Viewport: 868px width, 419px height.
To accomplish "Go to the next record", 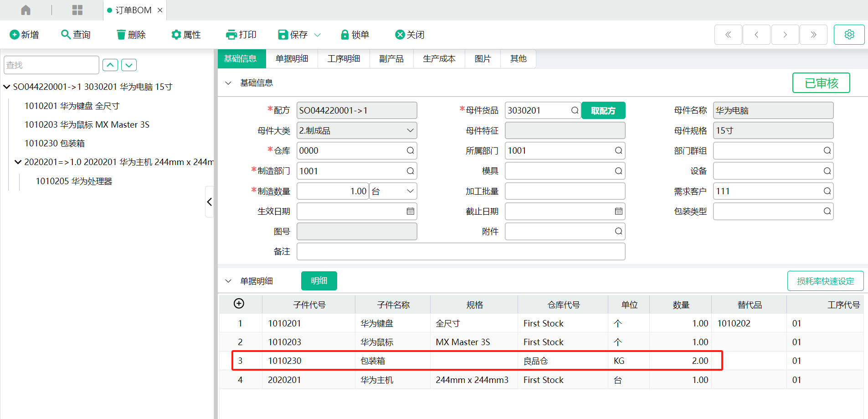I will coord(785,35).
